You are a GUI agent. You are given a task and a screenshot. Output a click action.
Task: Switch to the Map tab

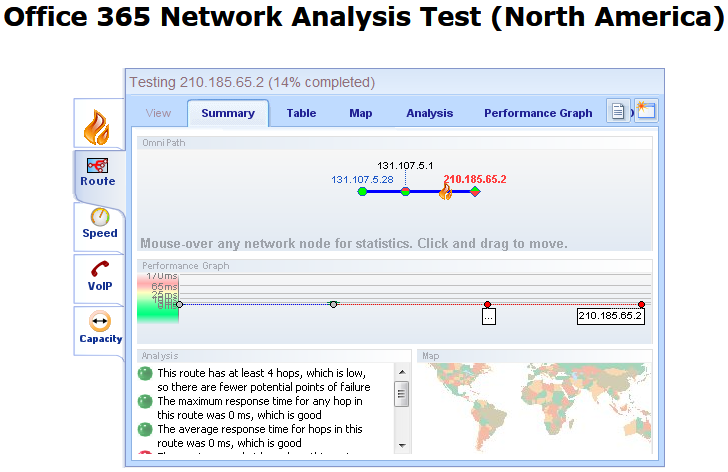click(361, 113)
